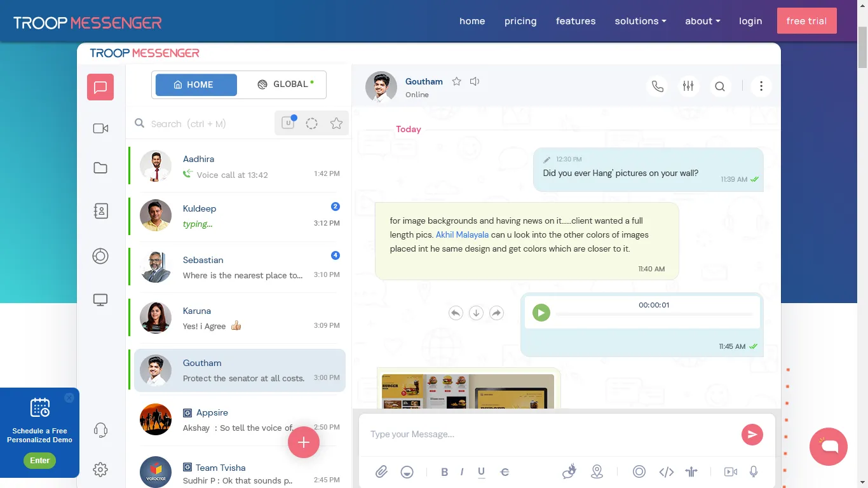Screen dimensions: 868x488
Task: Open the chat messages sidebar icon
Action: pos(100,87)
